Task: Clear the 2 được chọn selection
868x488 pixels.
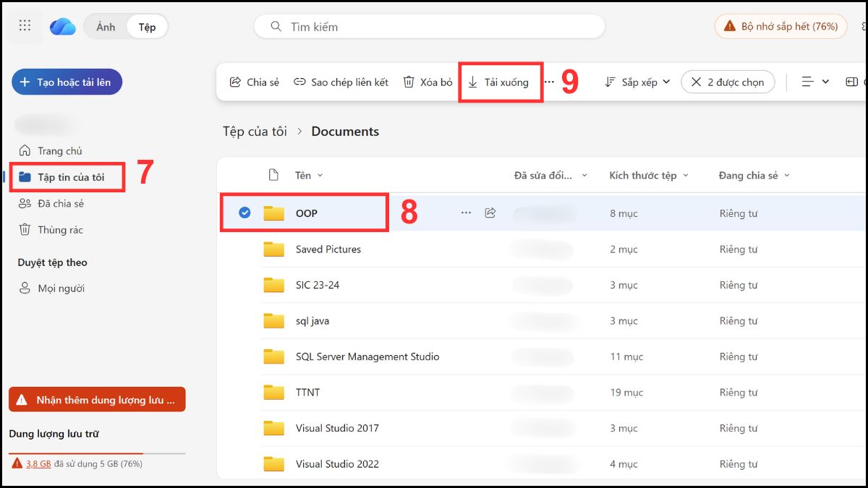Action: pos(697,82)
